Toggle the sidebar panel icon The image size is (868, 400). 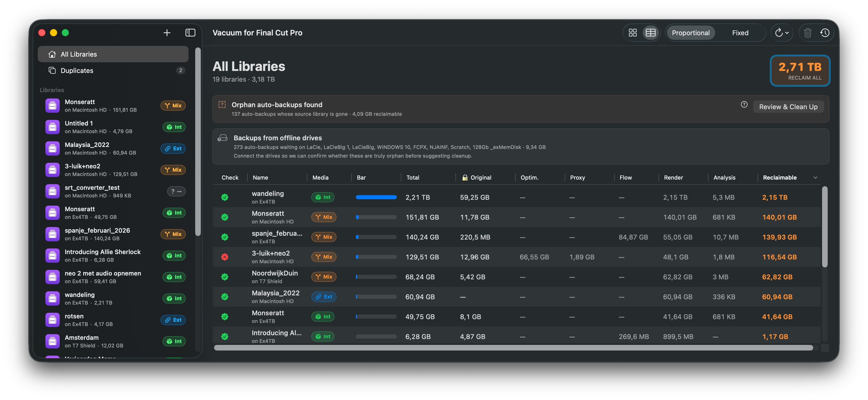click(190, 33)
